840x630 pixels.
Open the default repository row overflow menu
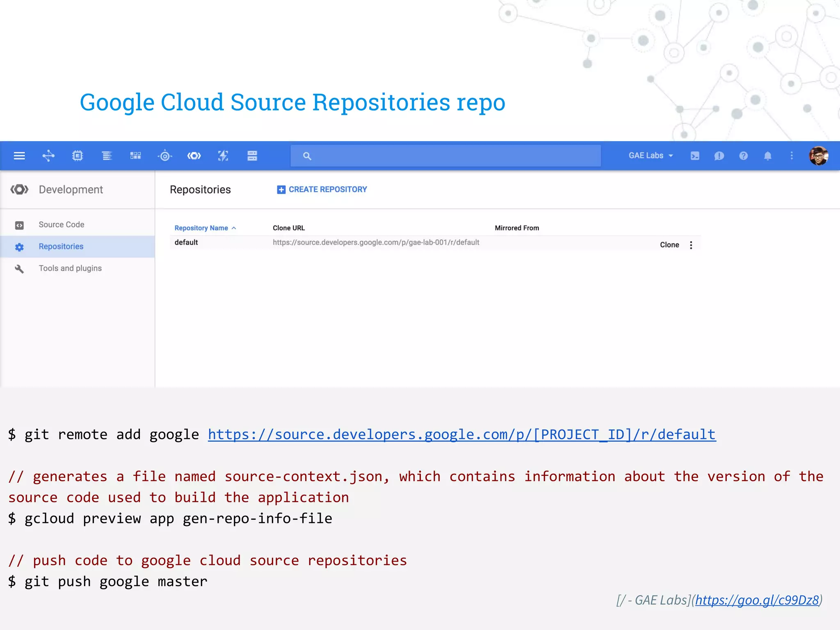click(x=691, y=245)
